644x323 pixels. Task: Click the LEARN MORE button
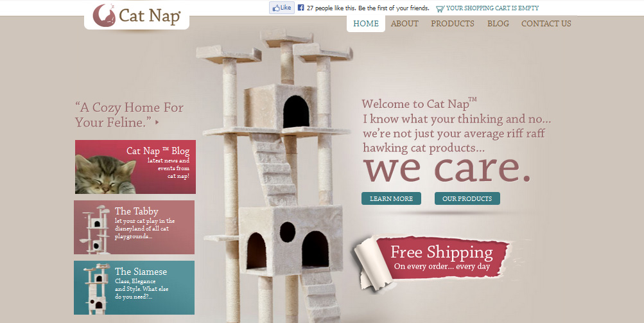click(391, 198)
